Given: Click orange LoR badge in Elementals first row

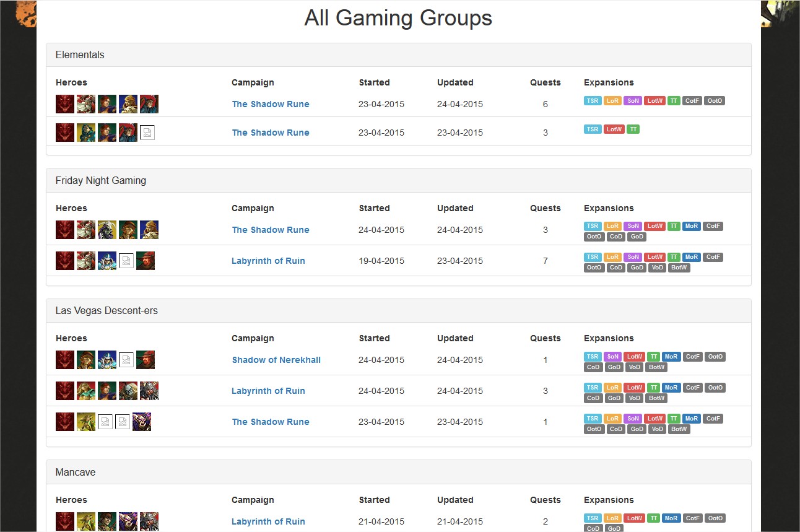Looking at the screenshot, I should coord(612,101).
